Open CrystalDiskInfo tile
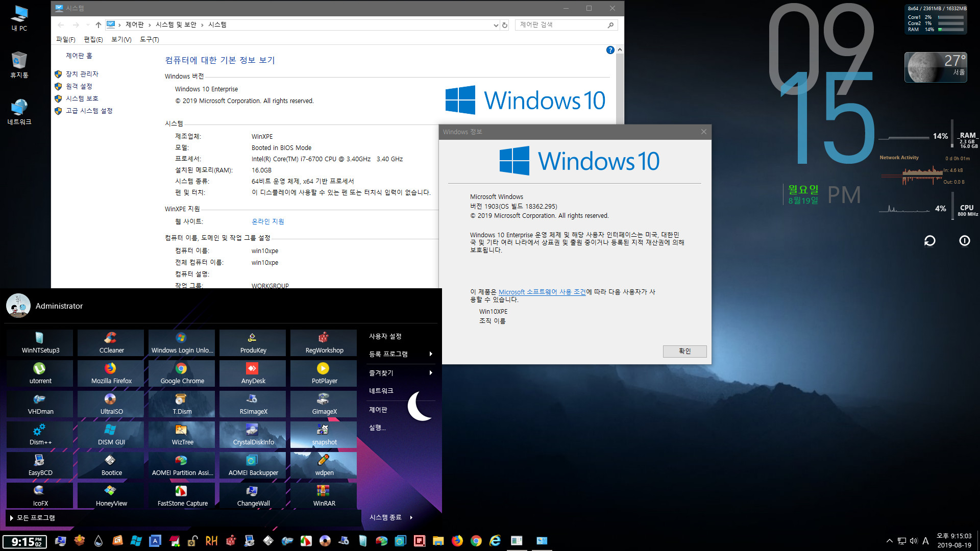The width and height of the screenshot is (980, 551). pos(253,435)
